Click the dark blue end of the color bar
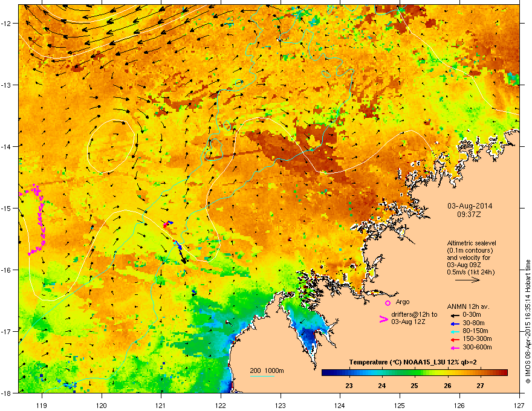Viewport: 532px width, 411px height. pos(325,373)
